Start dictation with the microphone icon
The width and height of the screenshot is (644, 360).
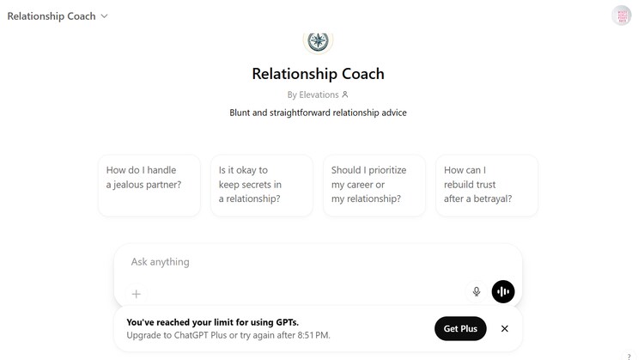[x=477, y=292]
